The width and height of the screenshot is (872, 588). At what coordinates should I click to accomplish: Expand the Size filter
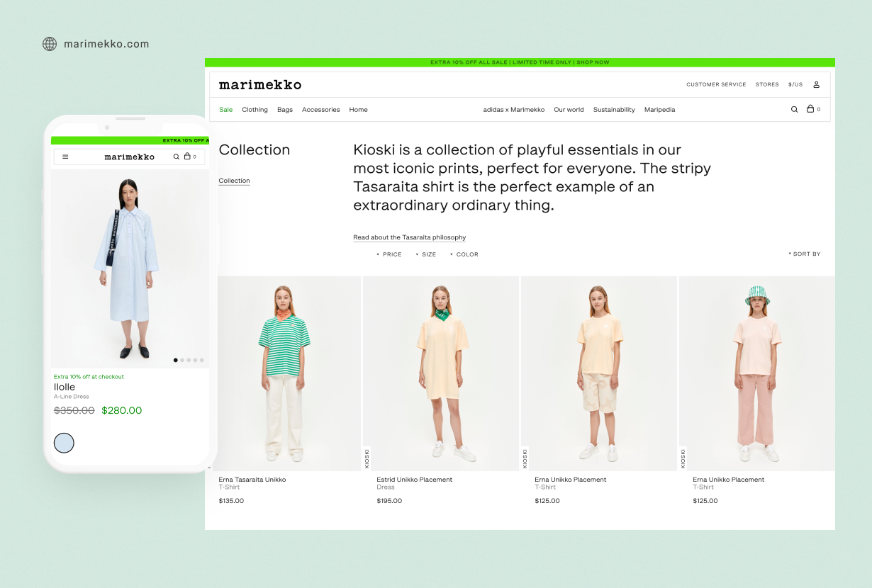click(x=426, y=254)
